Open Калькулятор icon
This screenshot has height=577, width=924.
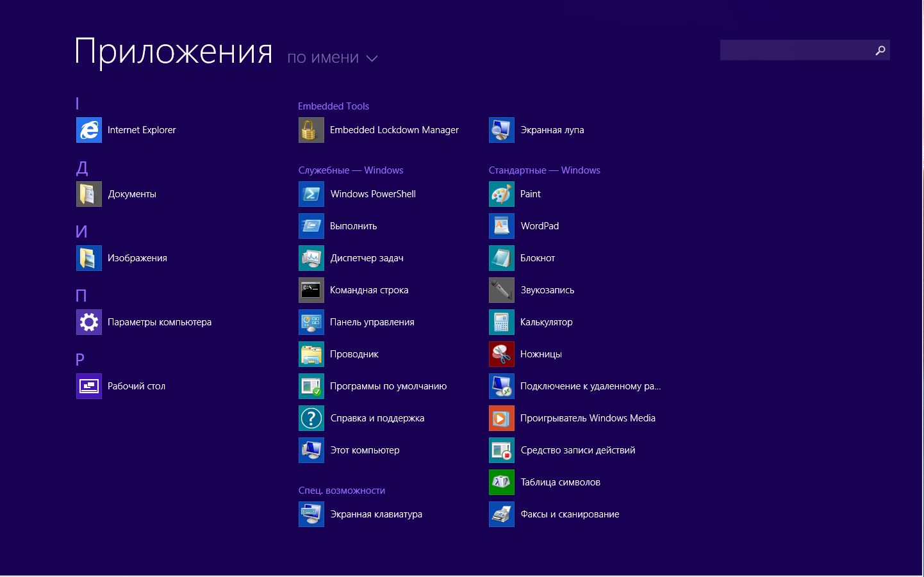coord(502,322)
